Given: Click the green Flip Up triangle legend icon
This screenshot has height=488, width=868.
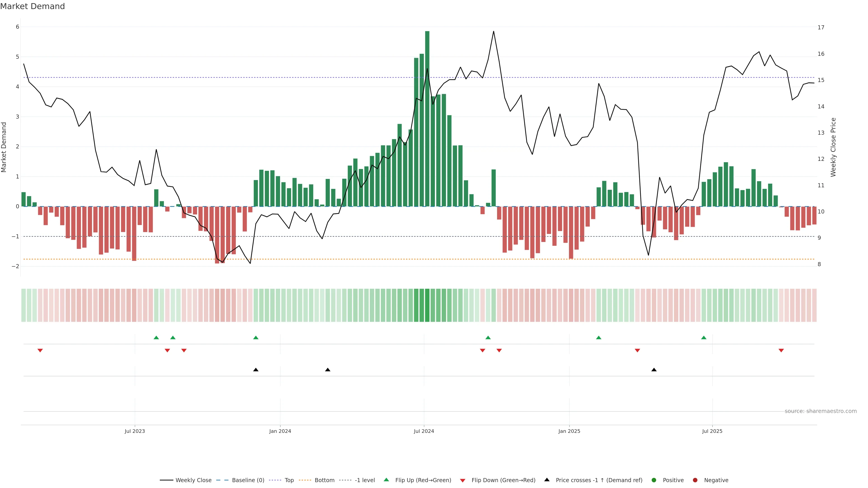Looking at the screenshot, I should (x=386, y=480).
